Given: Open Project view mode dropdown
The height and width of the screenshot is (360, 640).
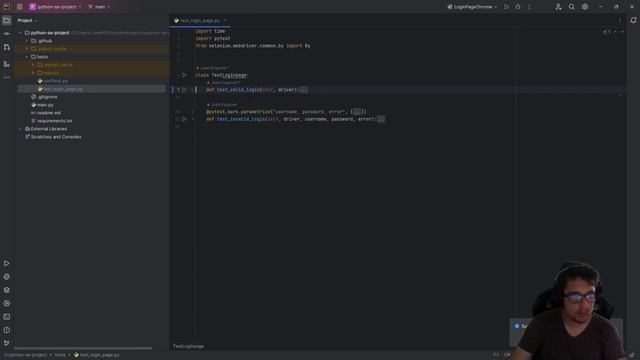Looking at the screenshot, I should point(27,20).
